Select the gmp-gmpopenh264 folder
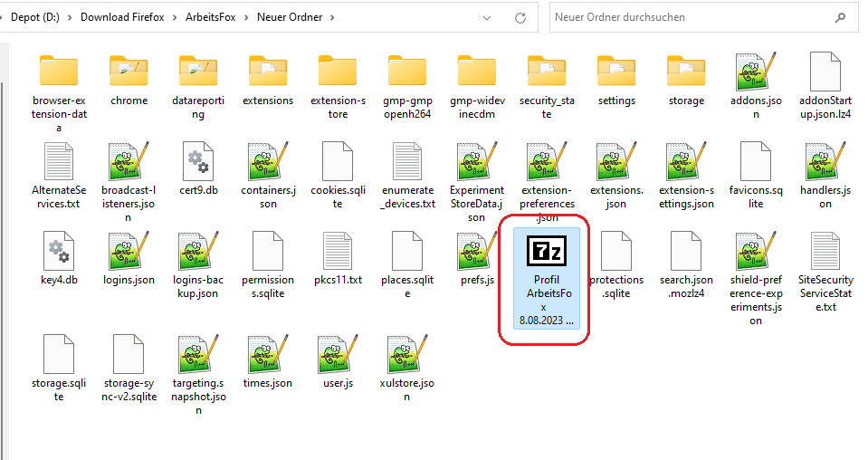Screen dimensions: 868x460 click(x=407, y=87)
